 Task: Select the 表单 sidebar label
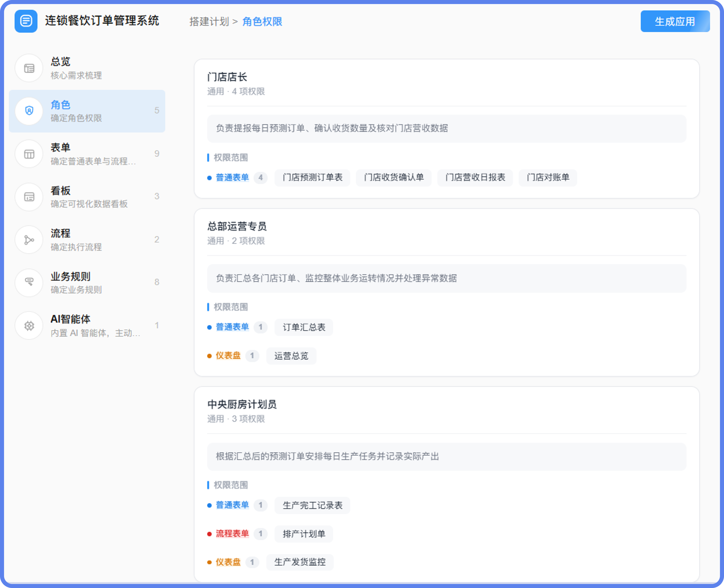point(60,147)
